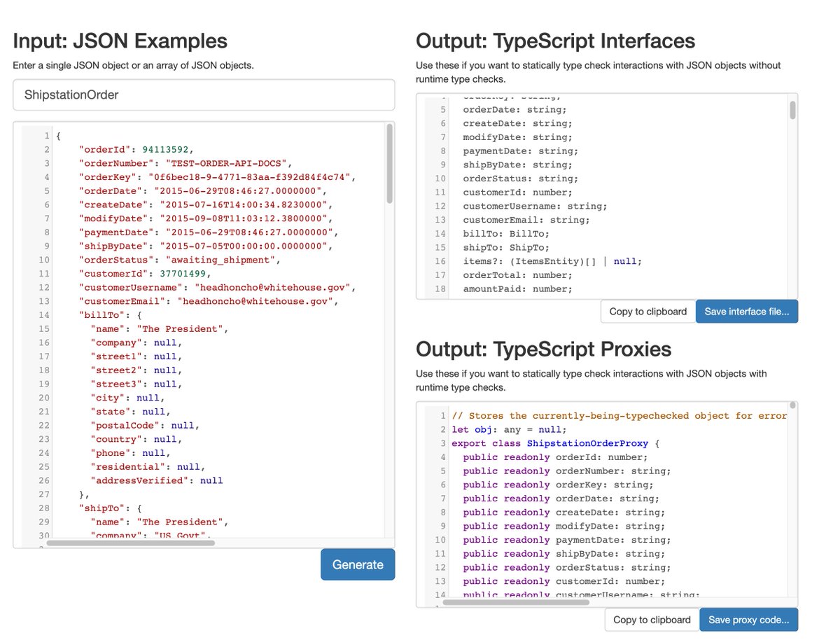The image size is (840, 640).
Task: Click JSON editor vertical scrollbar thumb
Action: point(389,165)
